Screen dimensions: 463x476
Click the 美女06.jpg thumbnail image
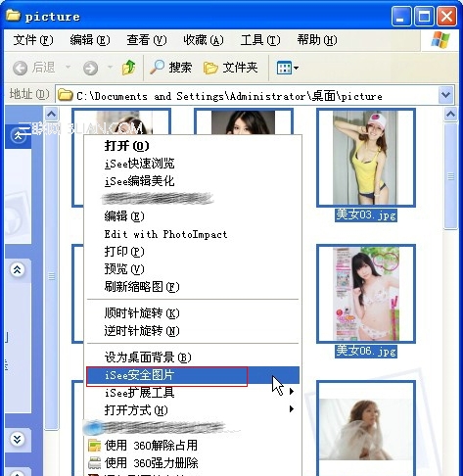coord(366,294)
